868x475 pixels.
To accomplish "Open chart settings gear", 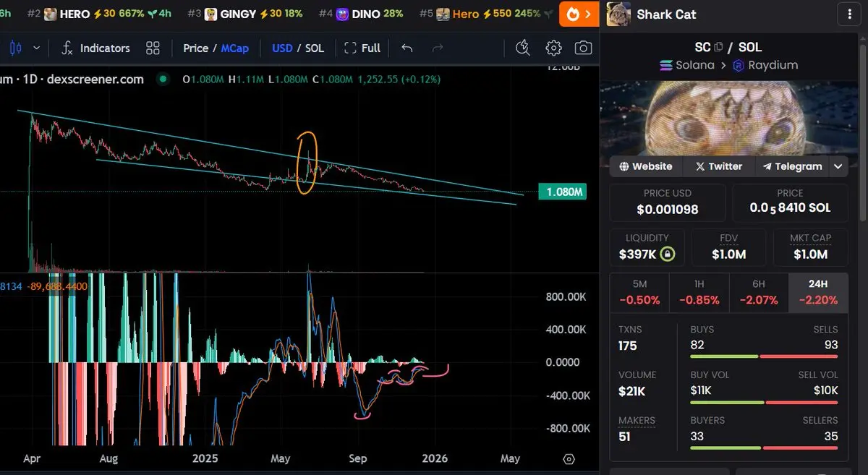I will point(553,48).
